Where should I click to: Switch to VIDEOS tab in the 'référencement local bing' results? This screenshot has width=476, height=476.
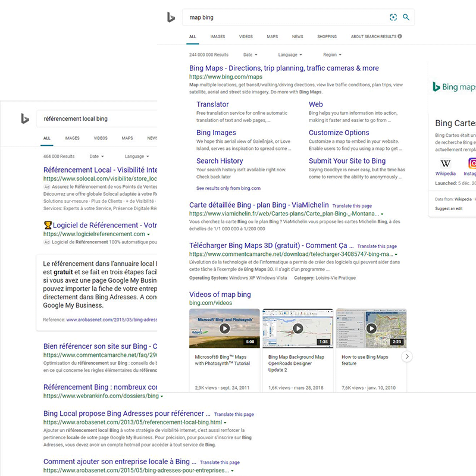pyautogui.click(x=101, y=139)
